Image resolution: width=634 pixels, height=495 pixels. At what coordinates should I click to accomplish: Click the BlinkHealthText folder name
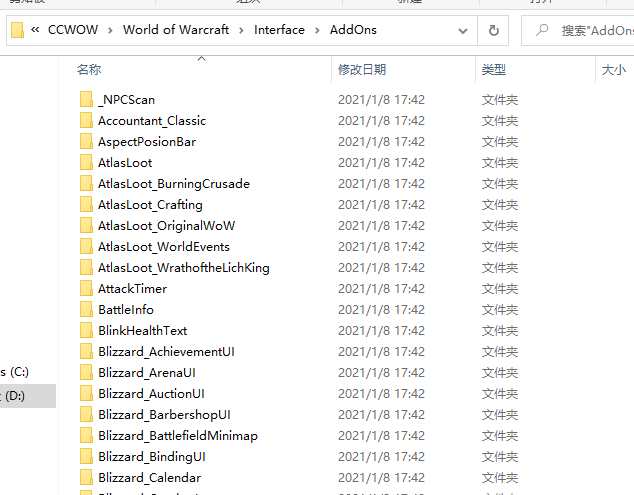click(x=143, y=331)
